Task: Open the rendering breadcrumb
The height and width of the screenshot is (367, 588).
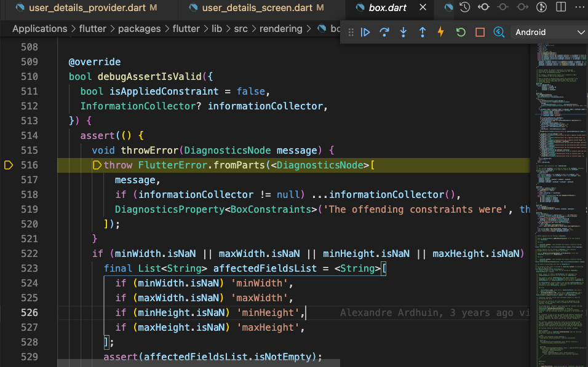Action: coord(281,29)
